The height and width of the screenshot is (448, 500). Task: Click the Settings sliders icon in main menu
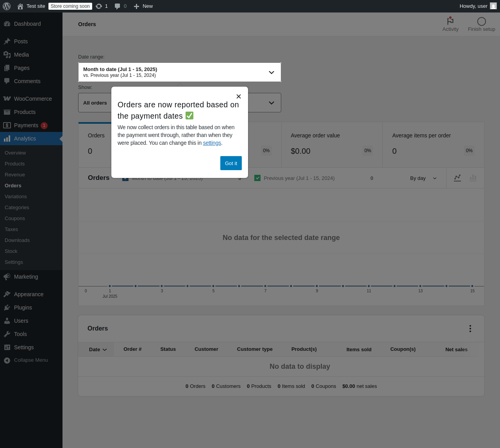(7, 347)
